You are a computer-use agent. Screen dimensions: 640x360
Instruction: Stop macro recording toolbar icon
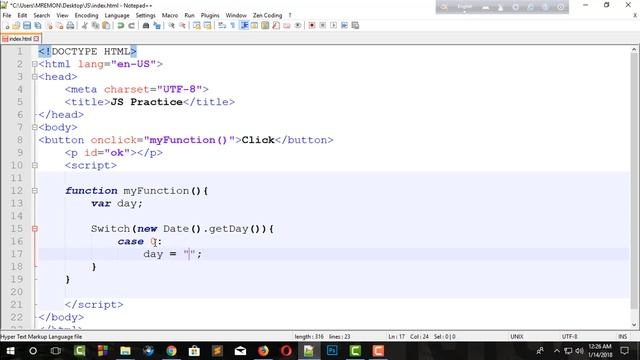click(x=322, y=25)
